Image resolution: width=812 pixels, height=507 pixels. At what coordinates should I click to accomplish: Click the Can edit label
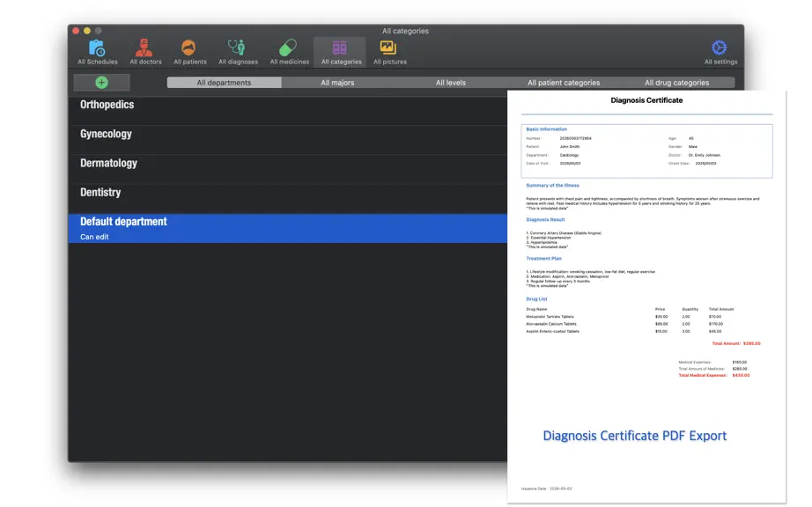click(x=94, y=237)
